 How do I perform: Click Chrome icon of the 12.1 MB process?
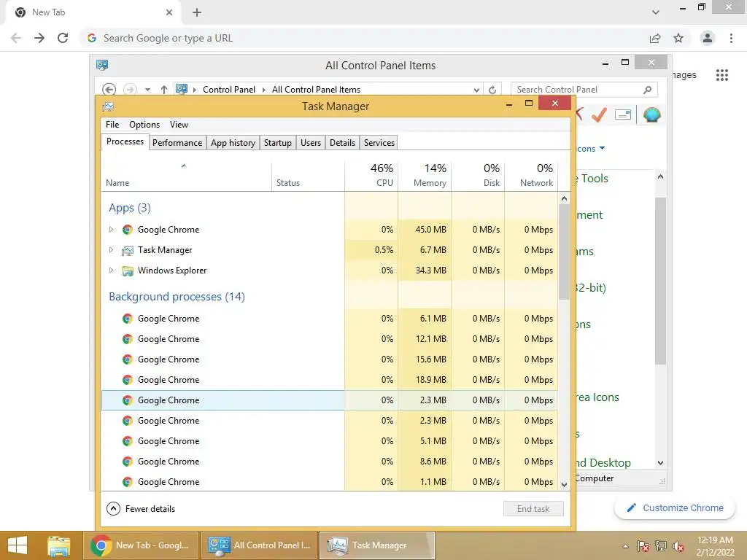tap(127, 339)
